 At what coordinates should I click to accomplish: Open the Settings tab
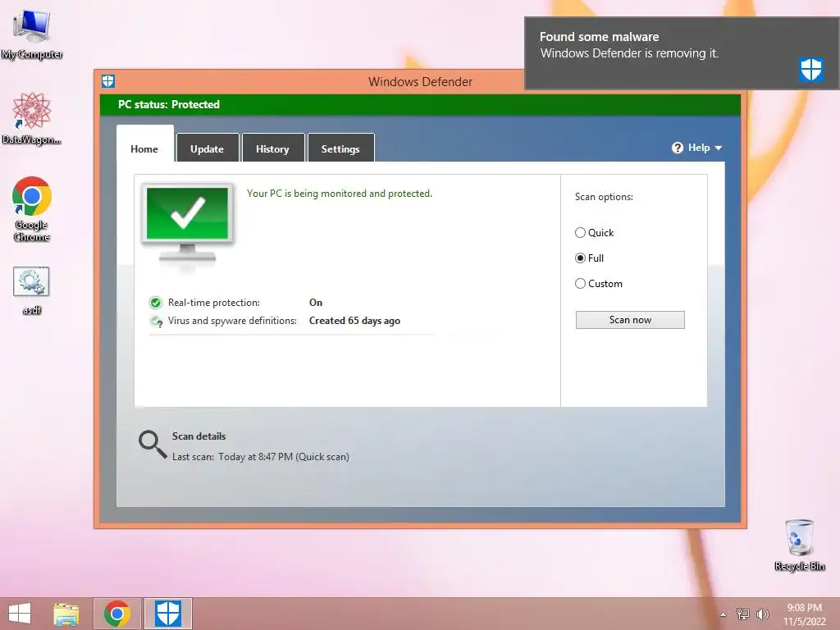tap(340, 148)
